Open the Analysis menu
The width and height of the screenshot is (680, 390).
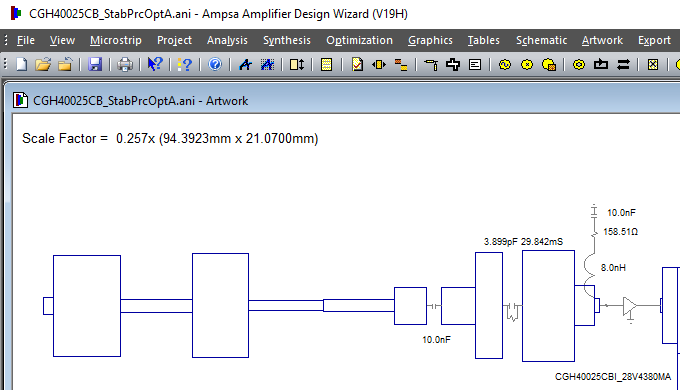click(x=227, y=40)
